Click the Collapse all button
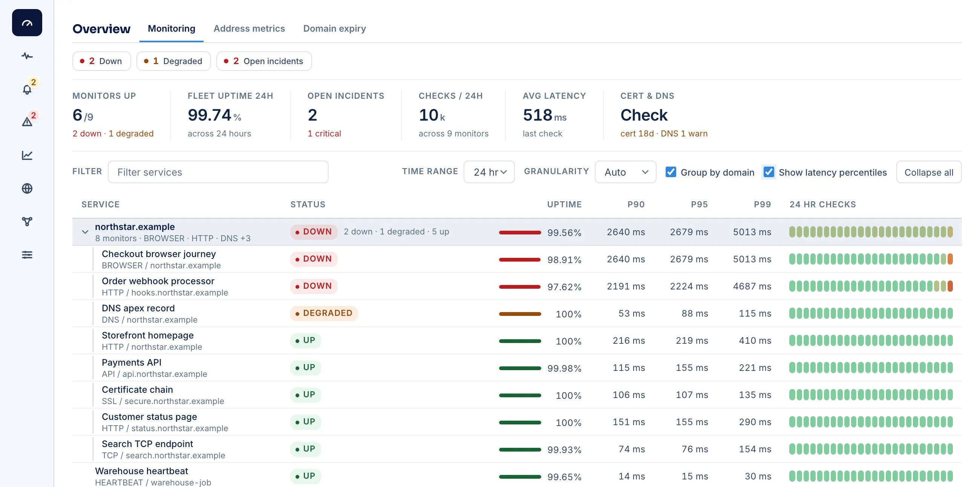The image size is (980, 487). click(929, 172)
